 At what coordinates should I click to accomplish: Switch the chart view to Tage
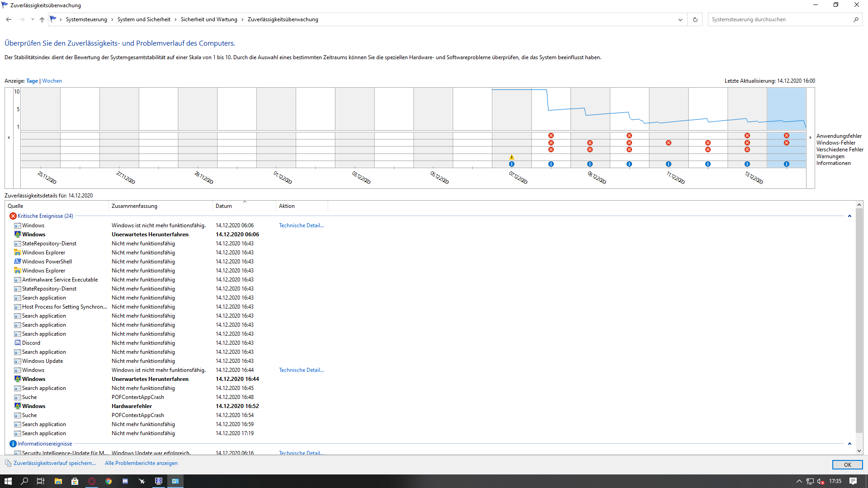coord(32,81)
